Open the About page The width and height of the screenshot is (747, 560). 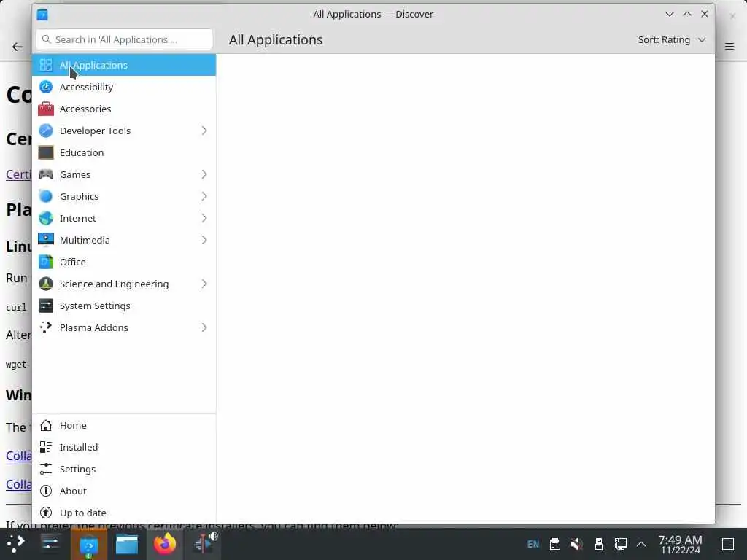(x=124, y=491)
